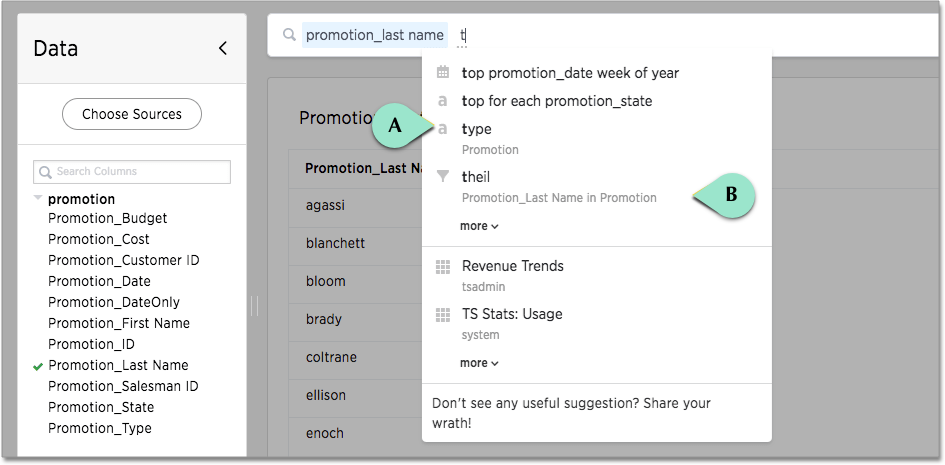Viewport: 945px width, 465px height.
Task: Collapse the promotion table tree
Action: tap(38, 198)
